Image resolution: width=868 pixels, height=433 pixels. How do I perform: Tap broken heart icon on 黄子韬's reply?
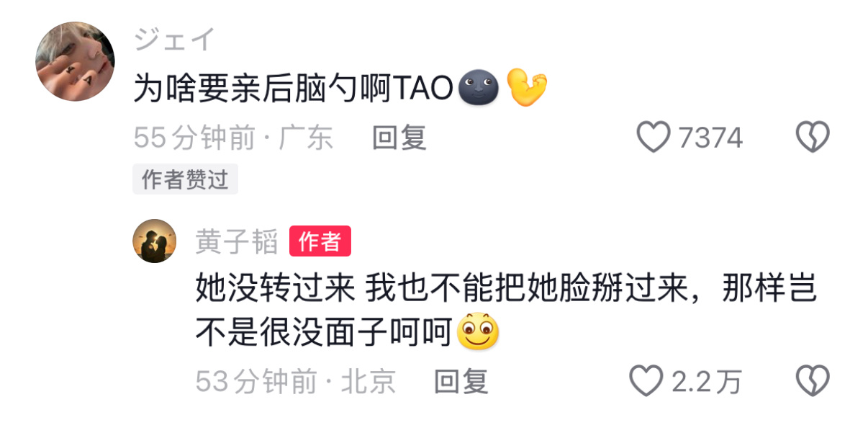pos(813,380)
